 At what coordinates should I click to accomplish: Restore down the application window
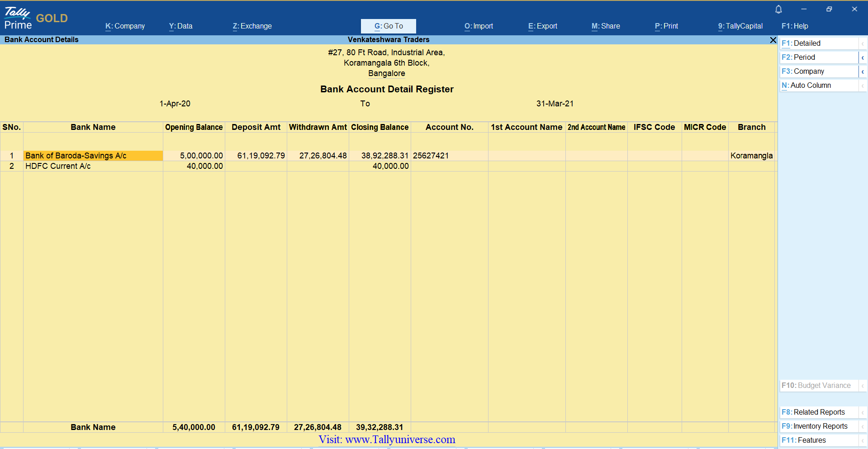pos(829,9)
